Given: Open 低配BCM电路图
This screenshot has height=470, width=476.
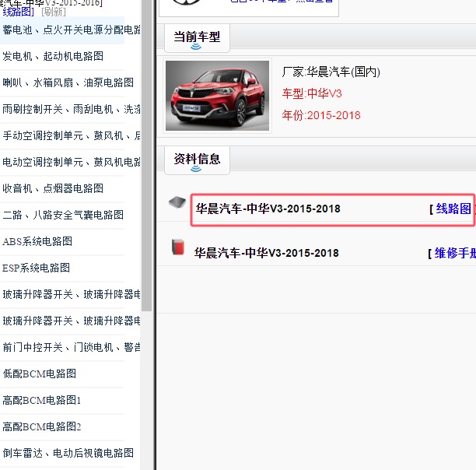Looking at the screenshot, I should pyautogui.click(x=40, y=374).
